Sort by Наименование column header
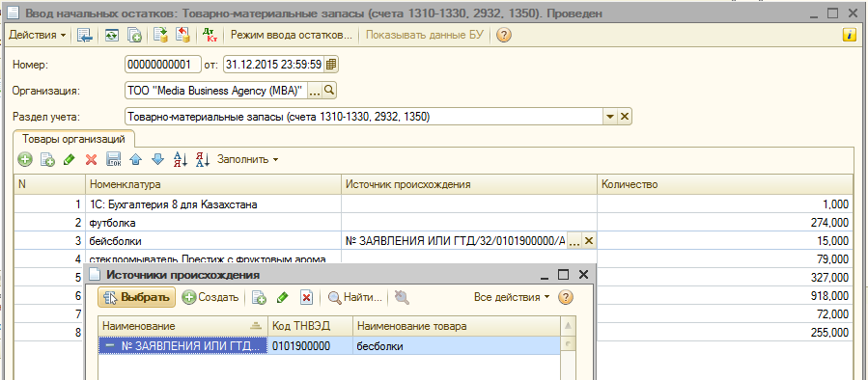Image resolution: width=868 pixels, height=380 pixels. 182,326
